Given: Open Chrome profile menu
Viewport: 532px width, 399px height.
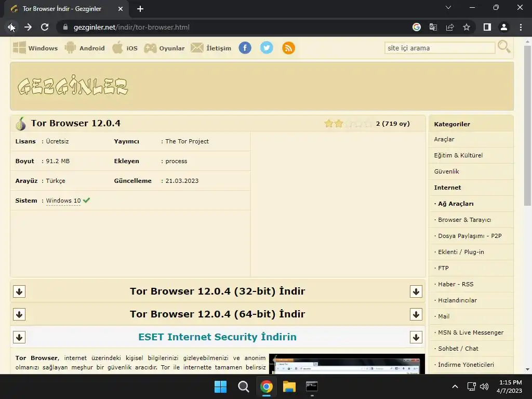Looking at the screenshot, I should click(x=504, y=27).
